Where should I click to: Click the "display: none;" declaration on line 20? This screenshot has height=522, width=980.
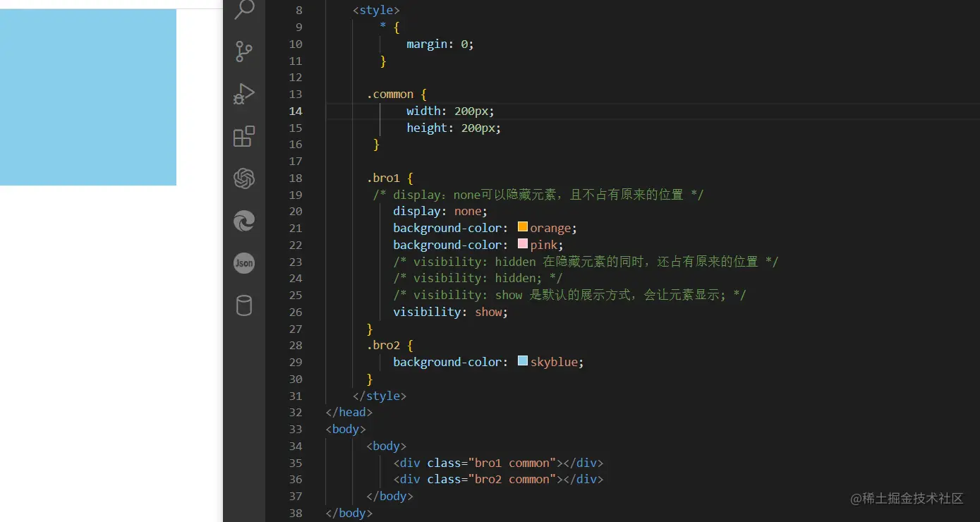(x=440, y=212)
